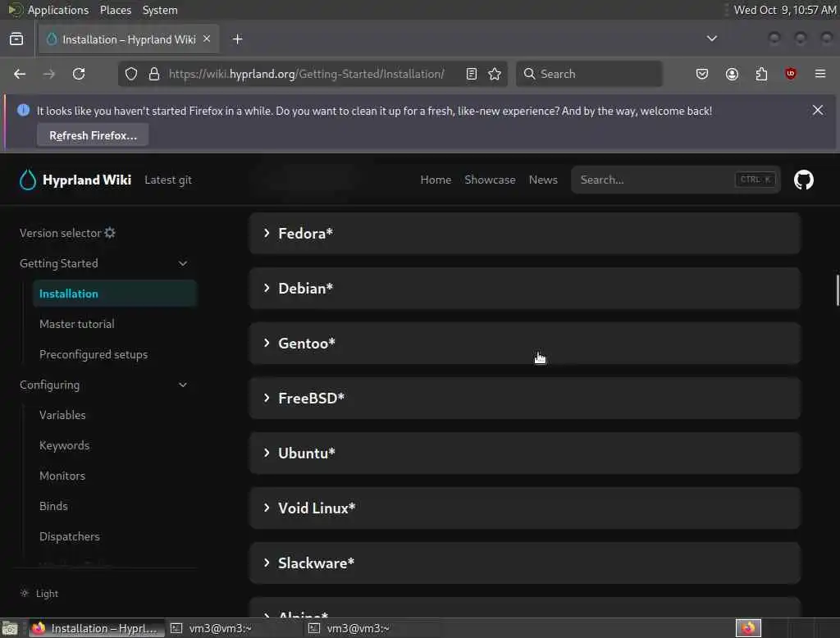The image size is (840, 638).
Task: Open Dispatchers configuration page
Action: tap(70, 537)
